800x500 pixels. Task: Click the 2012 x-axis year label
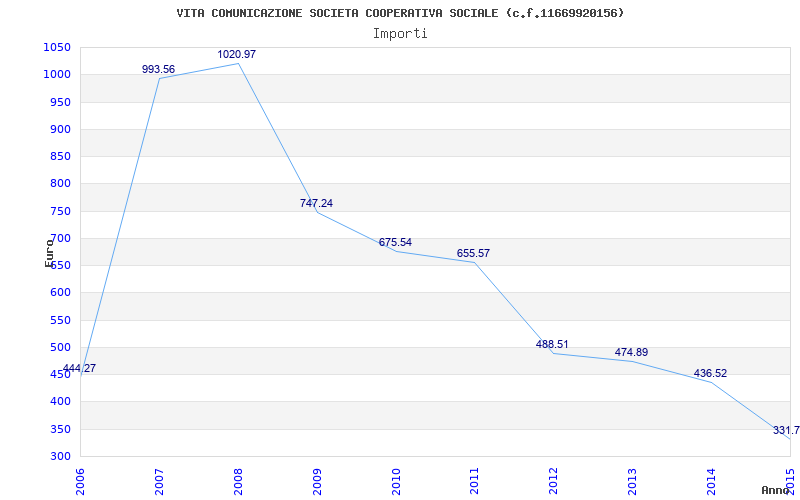point(554,482)
